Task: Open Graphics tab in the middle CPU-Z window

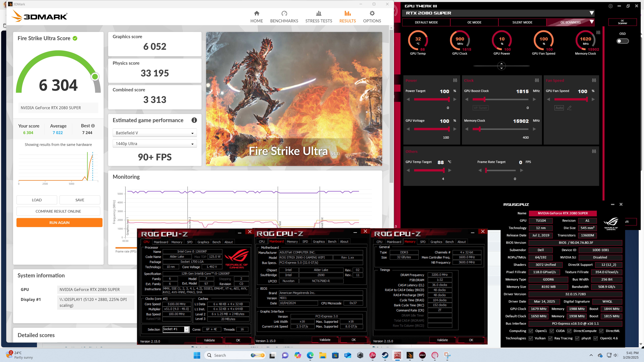Action: coord(319,242)
